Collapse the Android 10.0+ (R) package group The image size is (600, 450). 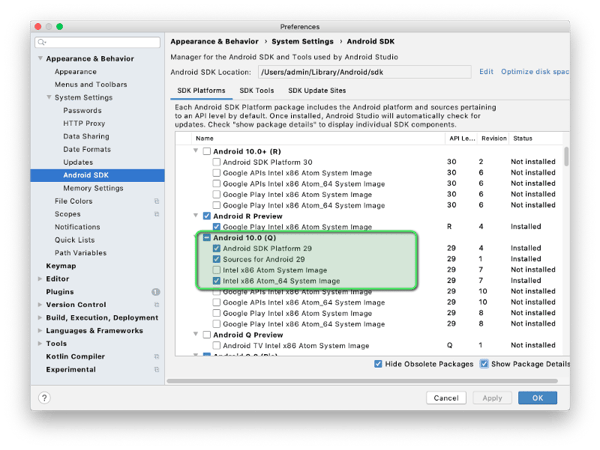(x=196, y=151)
